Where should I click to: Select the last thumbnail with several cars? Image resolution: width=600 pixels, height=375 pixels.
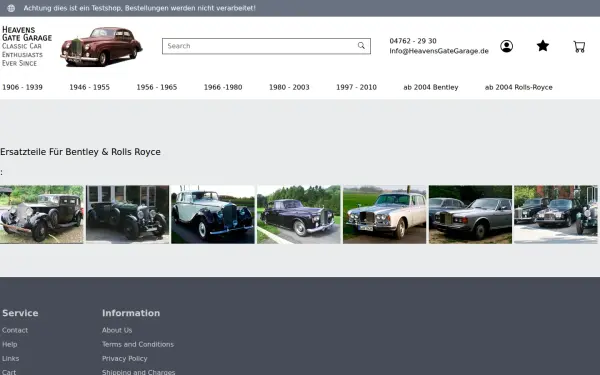click(556, 214)
